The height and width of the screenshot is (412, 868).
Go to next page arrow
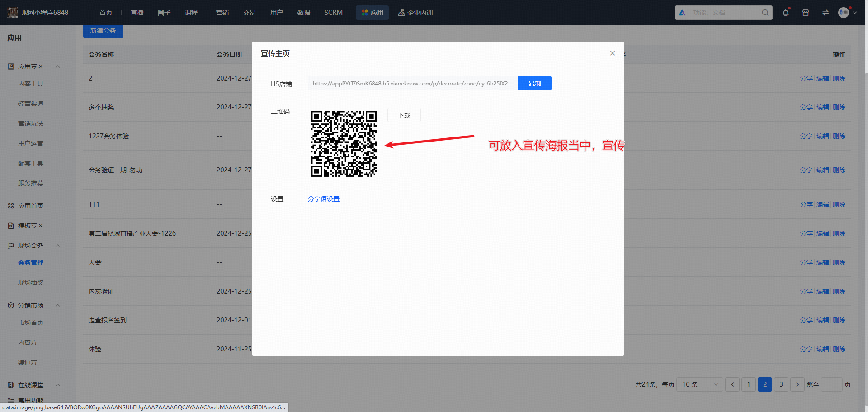coord(797,384)
